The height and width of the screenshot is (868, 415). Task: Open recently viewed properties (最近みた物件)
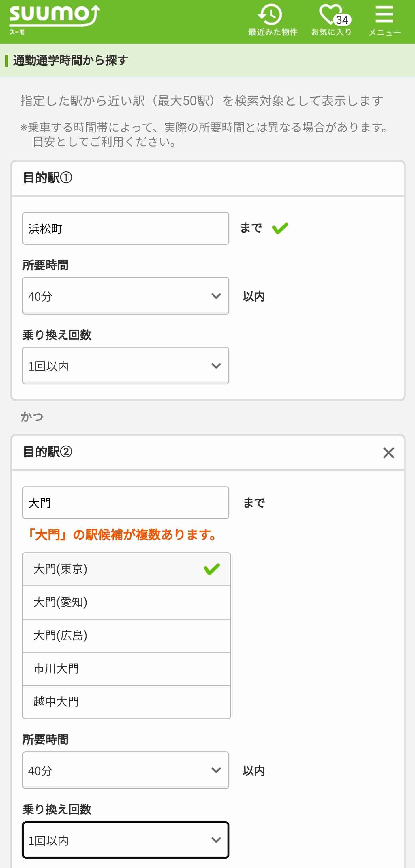pyautogui.click(x=273, y=20)
